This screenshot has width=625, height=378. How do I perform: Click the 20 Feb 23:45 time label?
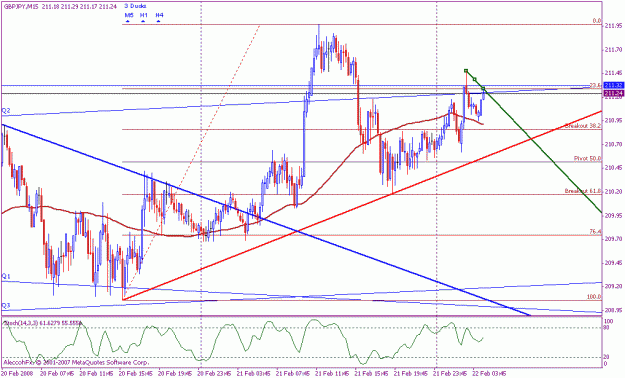click(x=214, y=374)
